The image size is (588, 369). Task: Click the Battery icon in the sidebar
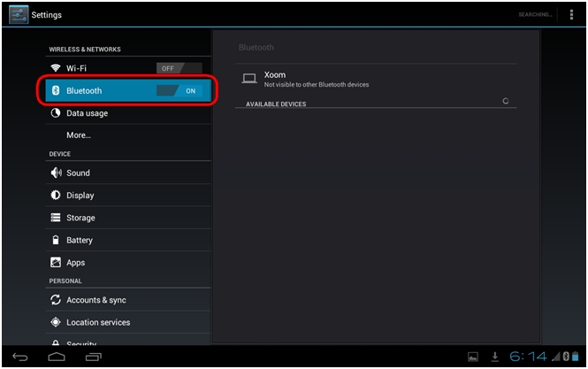click(56, 240)
